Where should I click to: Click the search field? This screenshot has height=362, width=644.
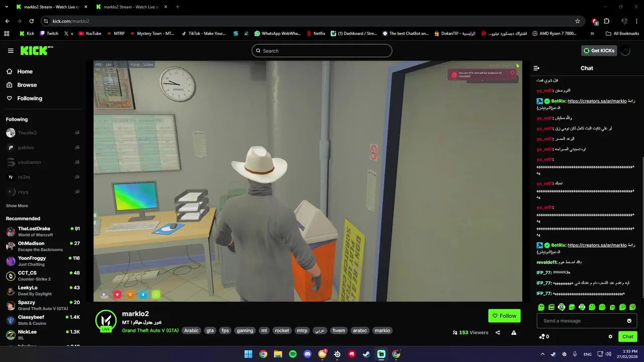(x=321, y=51)
